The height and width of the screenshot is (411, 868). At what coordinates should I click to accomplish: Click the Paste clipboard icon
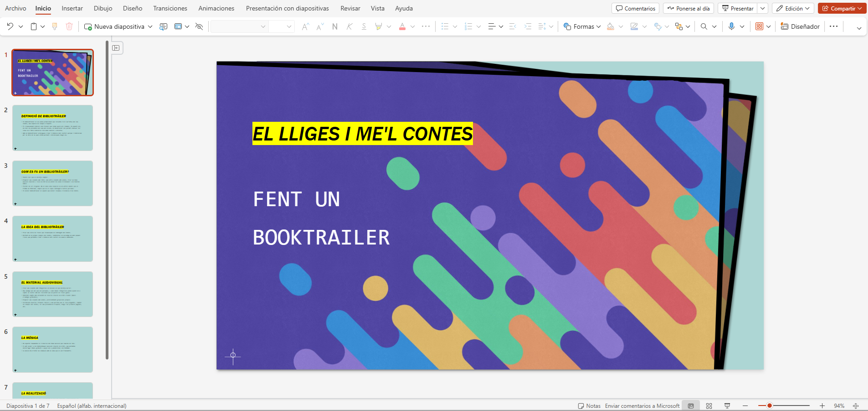click(34, 26)
